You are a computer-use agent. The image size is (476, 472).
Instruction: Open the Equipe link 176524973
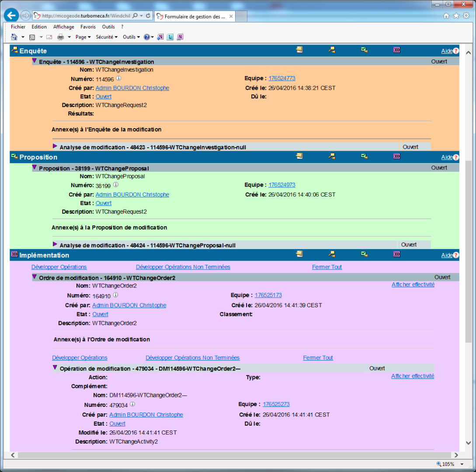tap(282, 185)
